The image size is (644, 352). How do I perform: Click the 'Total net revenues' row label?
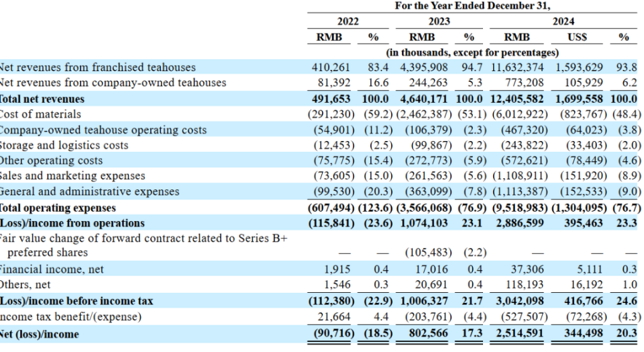click(42, 99)
